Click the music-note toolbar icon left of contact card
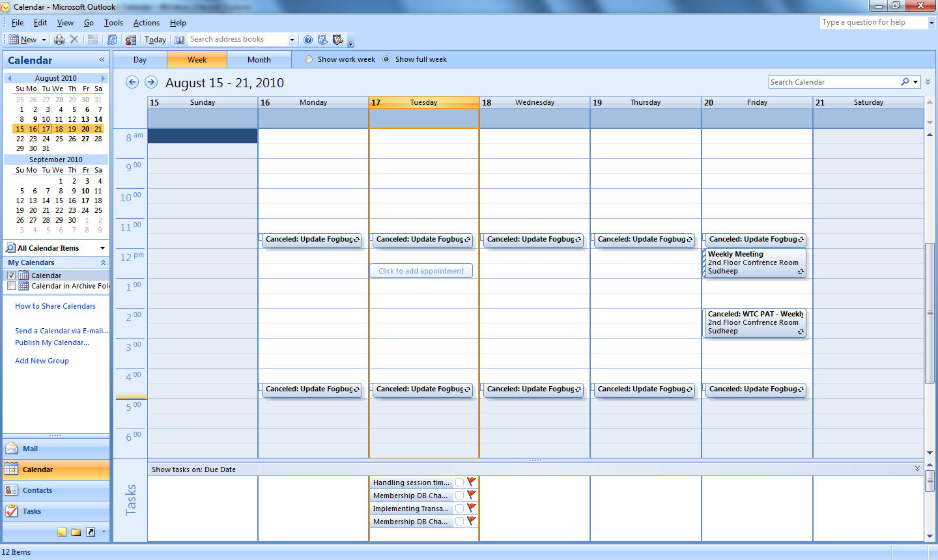The width and height of the screenshot is (938, 560). pyautogui.click(x=112, y=40)
